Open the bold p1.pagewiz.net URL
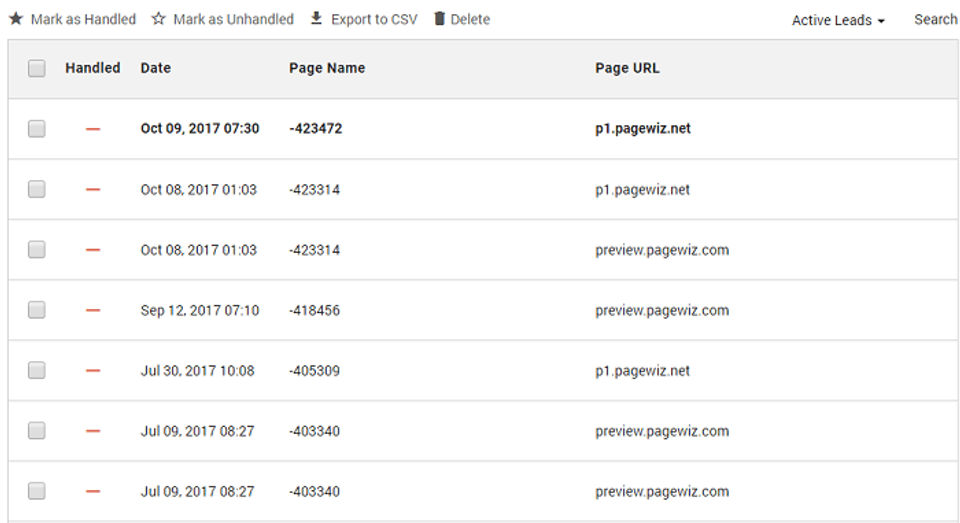The image size is (960, 523). point(642,129)
